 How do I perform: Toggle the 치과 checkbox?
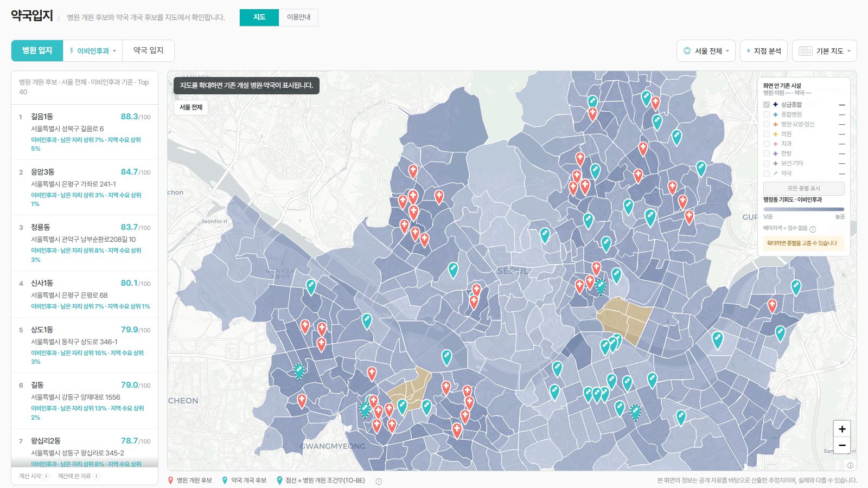coord(767,144)
